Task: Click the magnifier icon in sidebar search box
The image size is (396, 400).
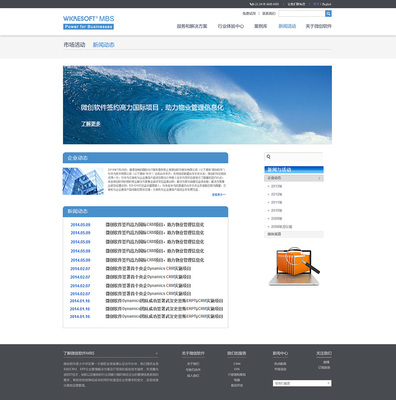Action: [269, 157]
